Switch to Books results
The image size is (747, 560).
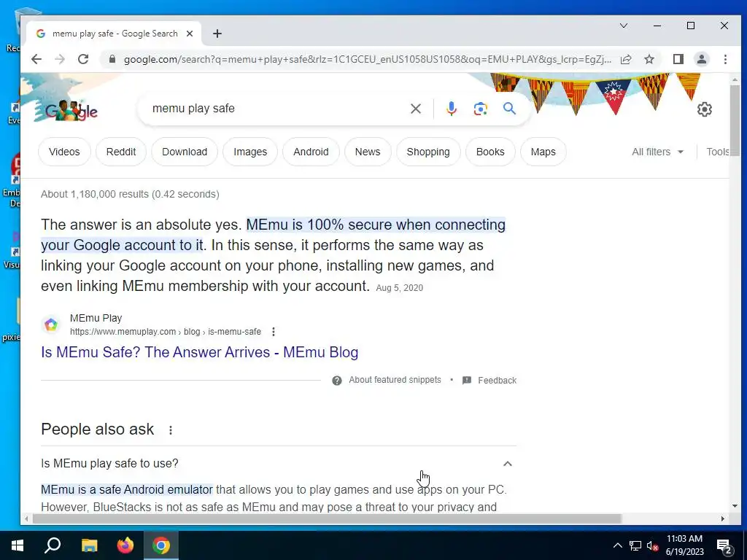click(x=490, y=152)
